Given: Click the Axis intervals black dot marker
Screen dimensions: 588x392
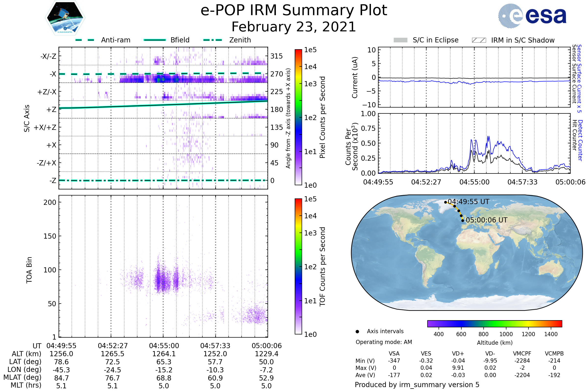Looking at the screenshot, I should pos(357,332).
